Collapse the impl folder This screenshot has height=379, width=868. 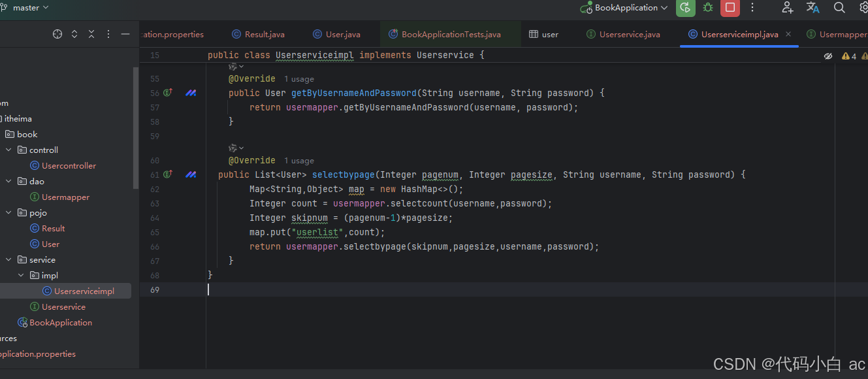(22, 275)
